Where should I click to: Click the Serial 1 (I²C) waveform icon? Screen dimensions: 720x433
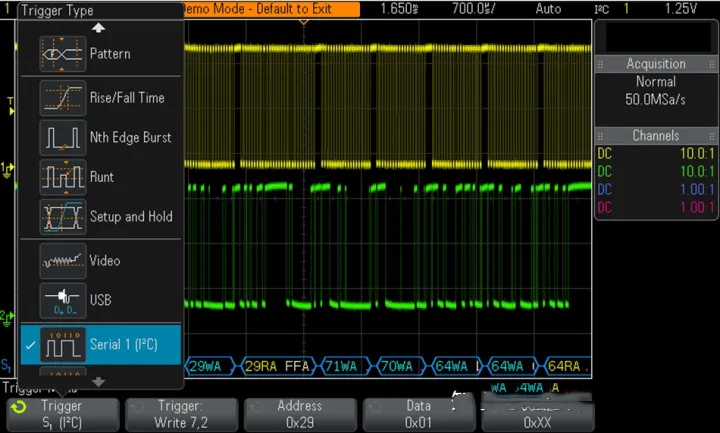point(62,344)
